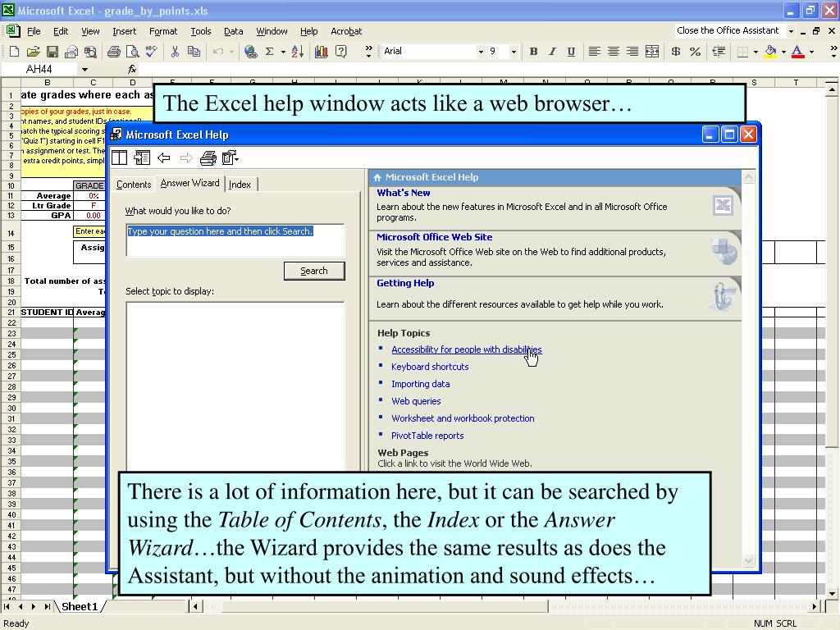Image resolution: width=840 pixels, height=630 pixels.
Task: Open the What's New help link
Action: (404, 193)
